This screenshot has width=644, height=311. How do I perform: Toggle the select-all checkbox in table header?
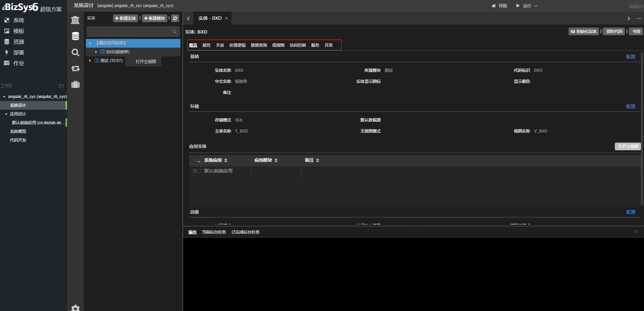pyautogui.click(x=195, y=160)
